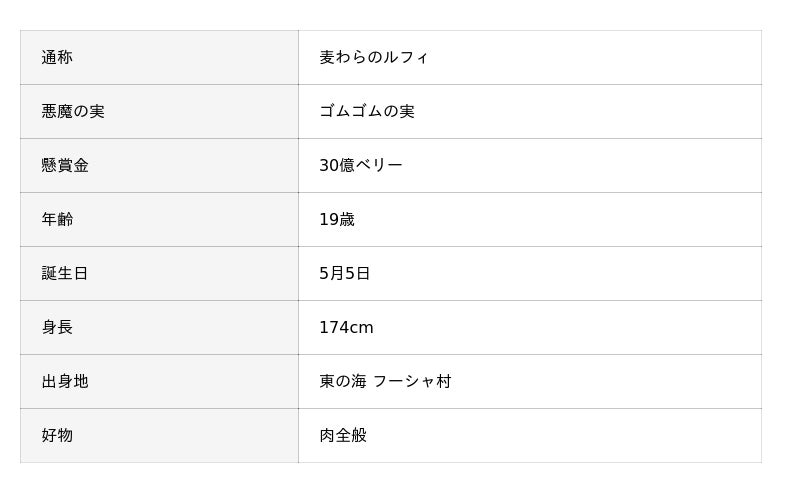Click the 5月5日 birthday value
This screenshot has height=493, width=800.
pyautogui.click(x=345, y=274)
